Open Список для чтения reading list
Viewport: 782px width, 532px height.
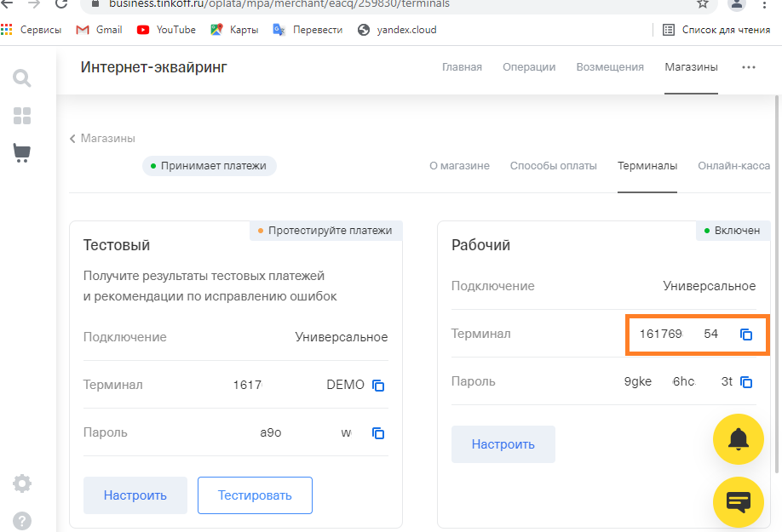pyautogui.click(x=716, y=30)
